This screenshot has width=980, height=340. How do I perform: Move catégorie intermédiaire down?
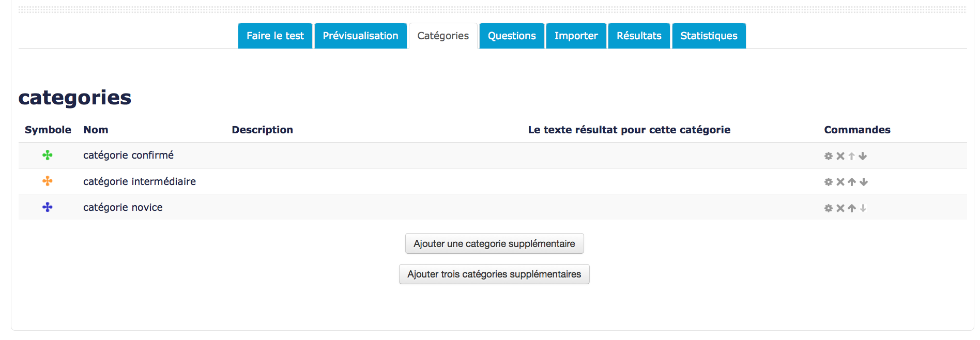pos(863,182)
